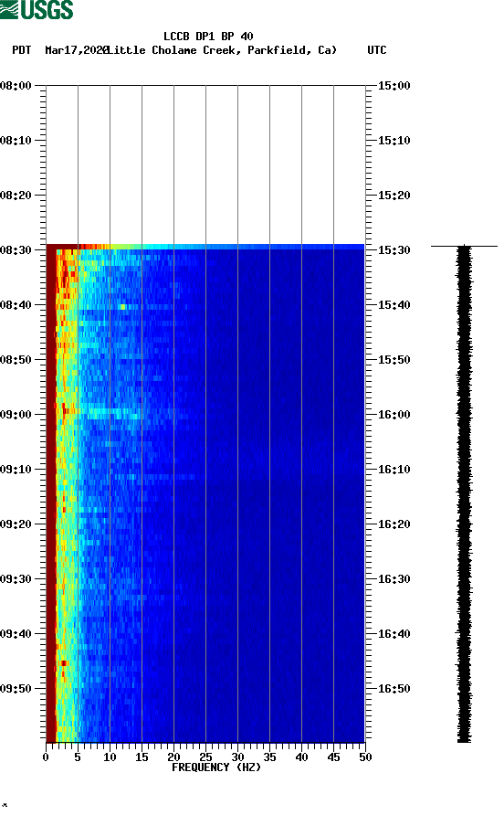504x815 pixels.
Task: Click the 10 Hz frequency axis tick label
Action: coord(110,757)
